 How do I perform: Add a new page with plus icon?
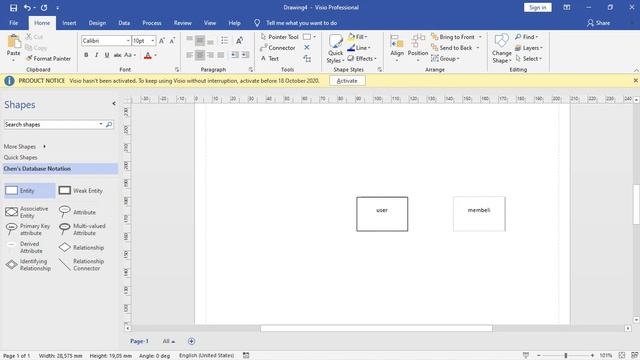[x=191, y=341]
